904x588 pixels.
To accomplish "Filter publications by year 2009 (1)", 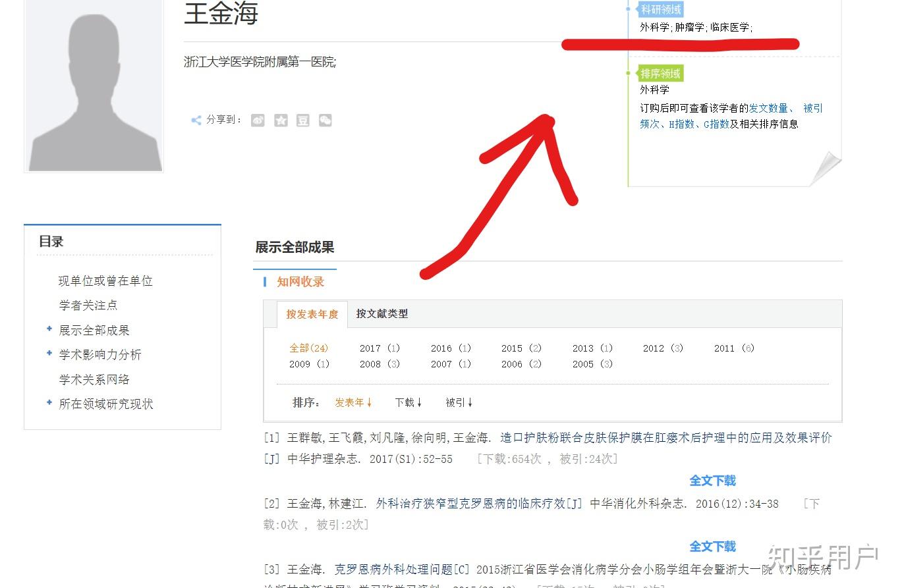I will pyautogui.click(x=310, y=364).
